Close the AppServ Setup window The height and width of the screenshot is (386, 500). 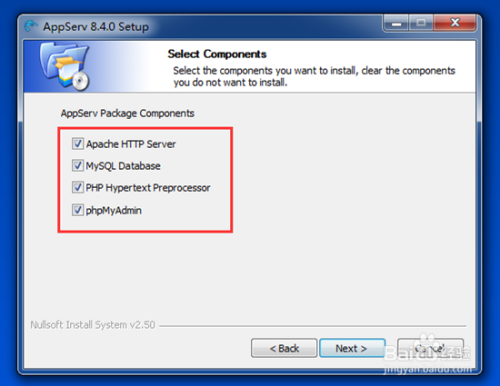tap(455, 23)
